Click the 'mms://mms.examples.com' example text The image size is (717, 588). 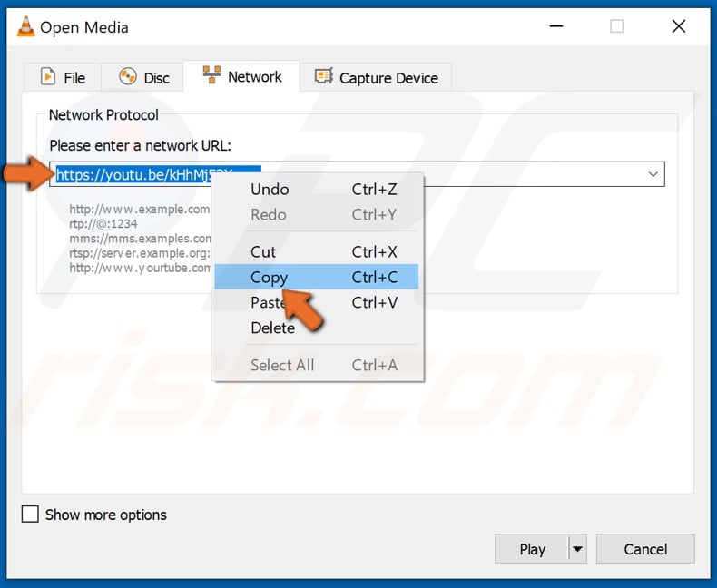coord(140,239)
